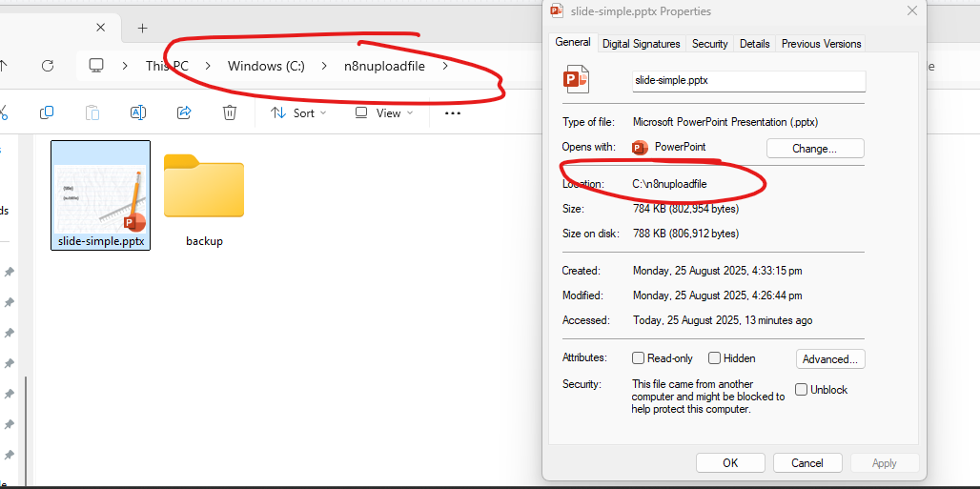Click the location text C:\n8nuploadfile
980x489 pixels.
pyautogui.click(x=670, y=184)
